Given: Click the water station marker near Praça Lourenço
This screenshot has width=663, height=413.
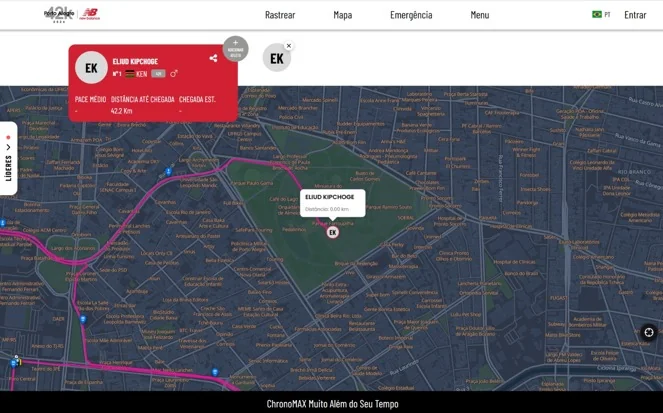Looking at the screenshot, I should point(215,372).
